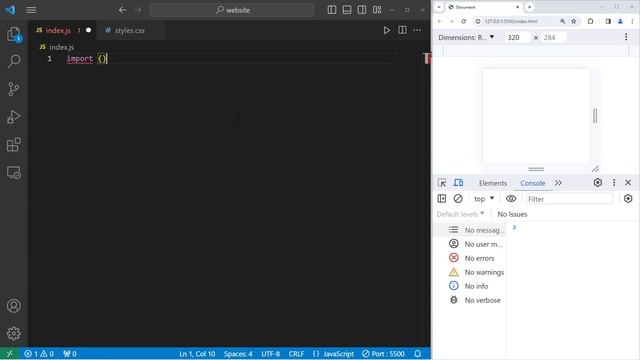The width and height of the screenshot is (640, 360).
Task: Reload the page in the browser
Action: click(x=464, y=21)
